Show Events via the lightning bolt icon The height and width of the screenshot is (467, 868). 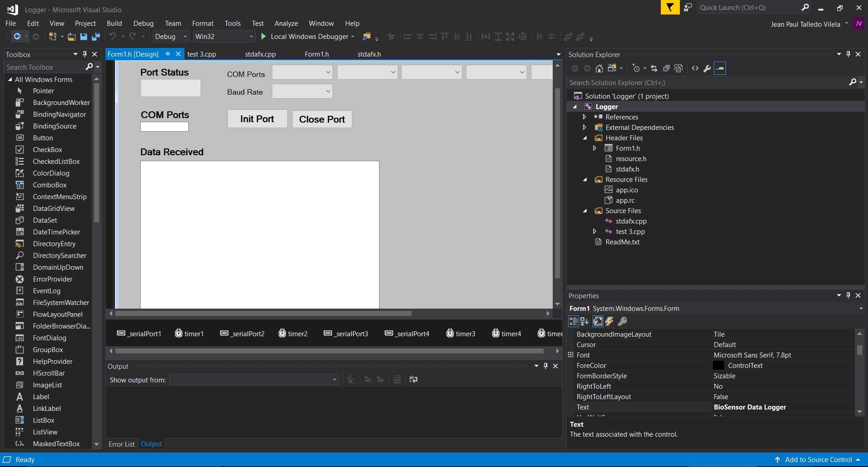point(609,321)
